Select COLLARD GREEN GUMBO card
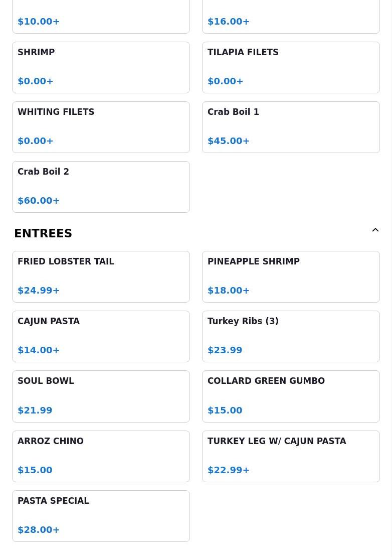 click(x=291, y=396)
